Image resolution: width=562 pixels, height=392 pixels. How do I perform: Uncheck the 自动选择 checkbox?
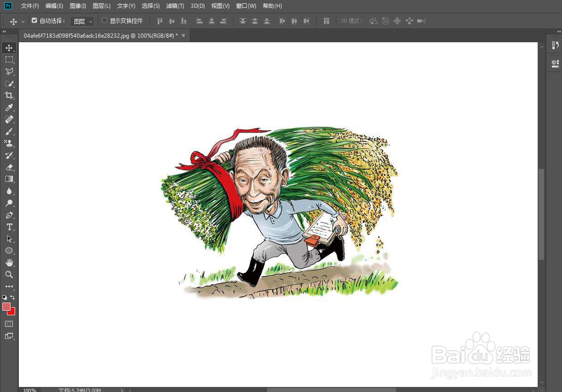(x=34, y=21)
